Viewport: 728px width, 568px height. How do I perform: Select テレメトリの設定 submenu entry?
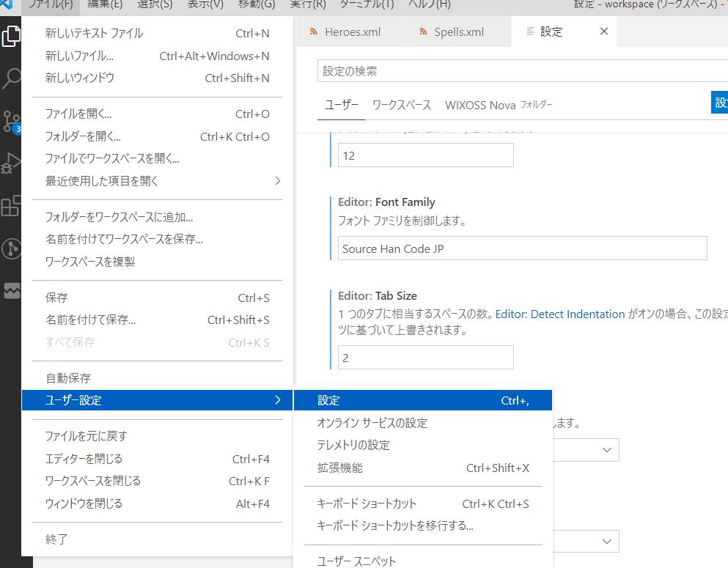(423, 445)
